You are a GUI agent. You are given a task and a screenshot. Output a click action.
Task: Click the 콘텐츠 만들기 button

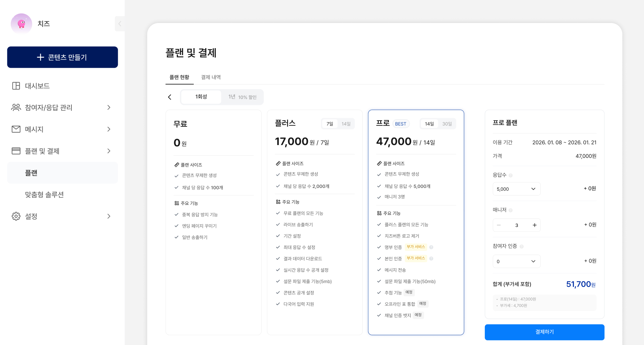(x=62, y=57)
